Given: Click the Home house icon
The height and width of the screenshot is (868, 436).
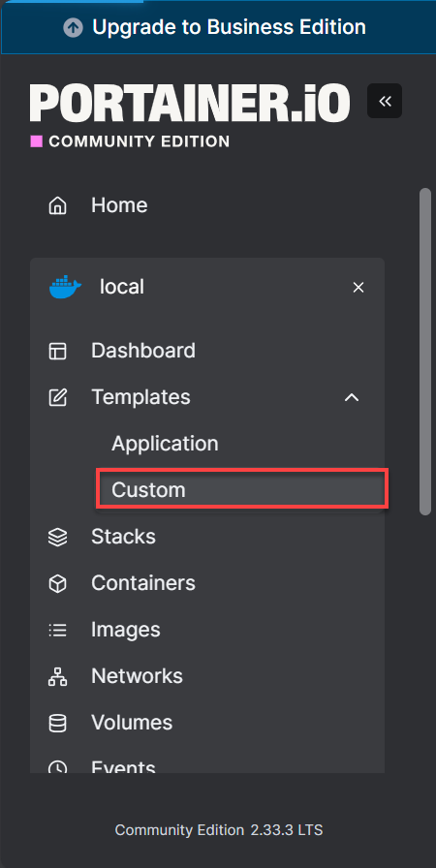Looking at the screenshot, I should (x=57, y=205).
